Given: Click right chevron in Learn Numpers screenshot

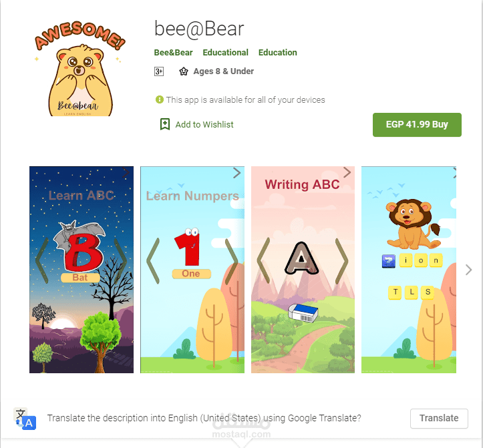Looking at the screenshot, I should click(x=231, y=260).
